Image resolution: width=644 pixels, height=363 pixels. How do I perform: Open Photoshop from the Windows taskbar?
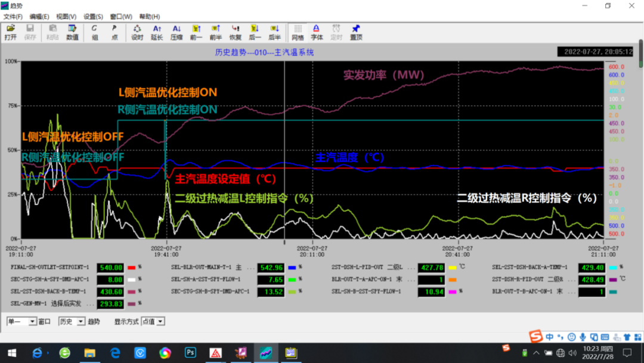click(x=191, y=353)
